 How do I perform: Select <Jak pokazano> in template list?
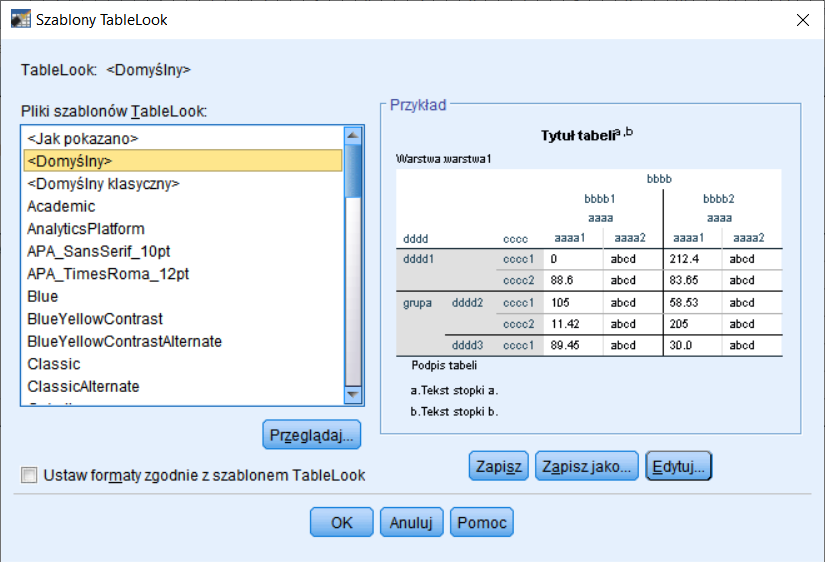[183, 138]
